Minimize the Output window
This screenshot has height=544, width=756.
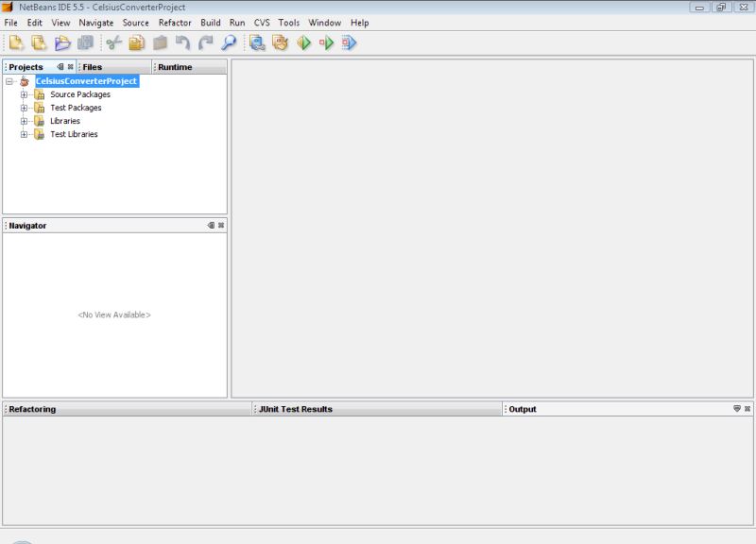pos(737,408)
